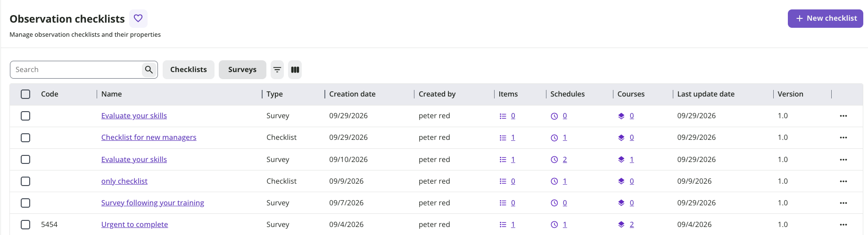Click items list icon in Survey following your training row
868x235 pixels.
pyautogui.click(x=503, y=203)
